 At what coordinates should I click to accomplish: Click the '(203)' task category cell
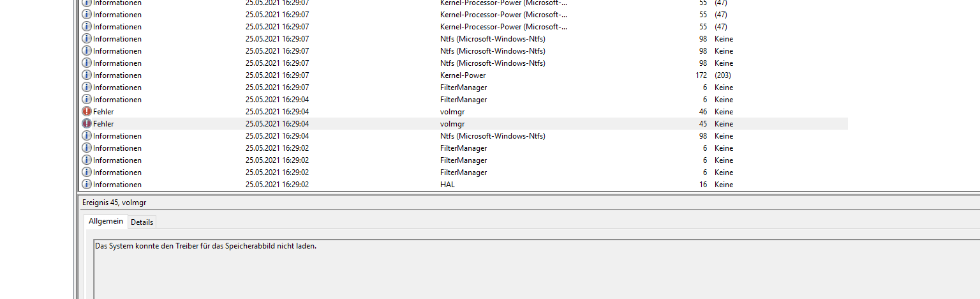pyautogui.click(x=722, y=75)
